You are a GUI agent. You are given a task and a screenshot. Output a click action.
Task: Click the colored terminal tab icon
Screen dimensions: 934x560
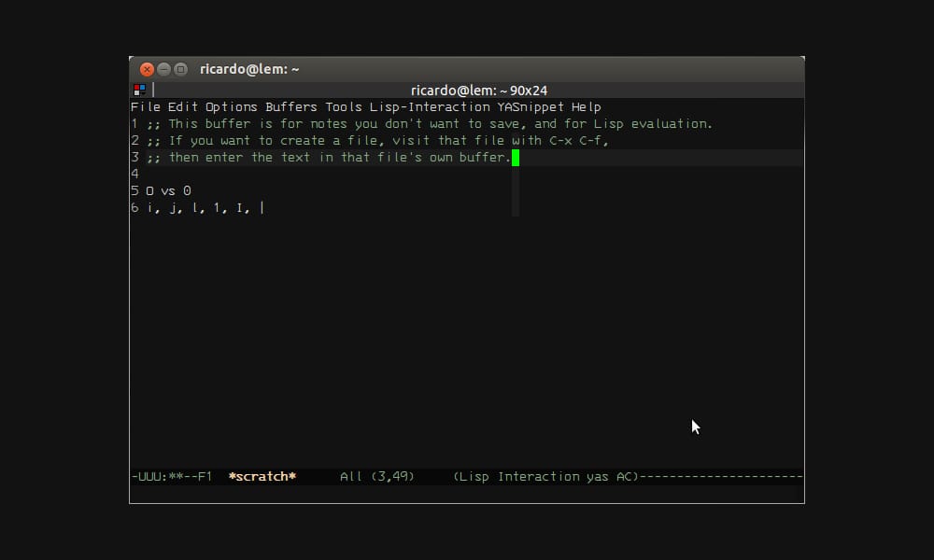tap(141, 90)
